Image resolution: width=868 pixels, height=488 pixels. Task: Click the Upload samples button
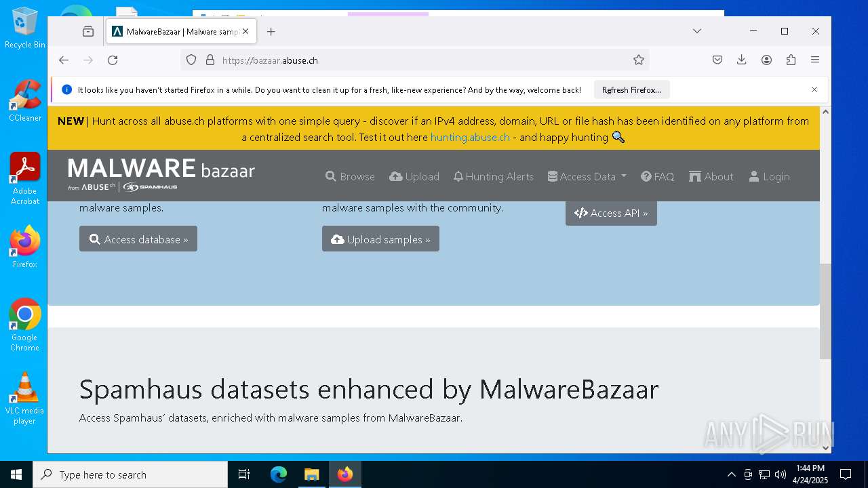(x=380, y=239)
